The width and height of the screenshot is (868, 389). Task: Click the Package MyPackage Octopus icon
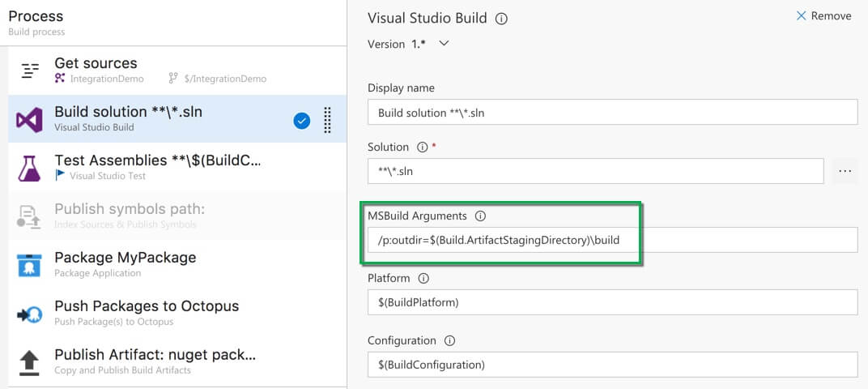coord(29,266)
